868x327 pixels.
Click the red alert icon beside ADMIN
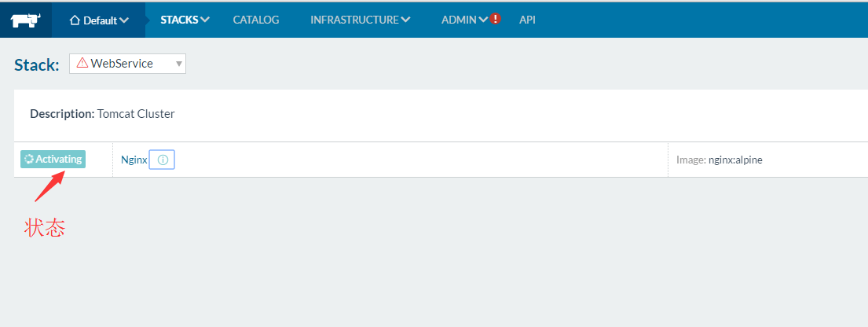click(495, 20)
